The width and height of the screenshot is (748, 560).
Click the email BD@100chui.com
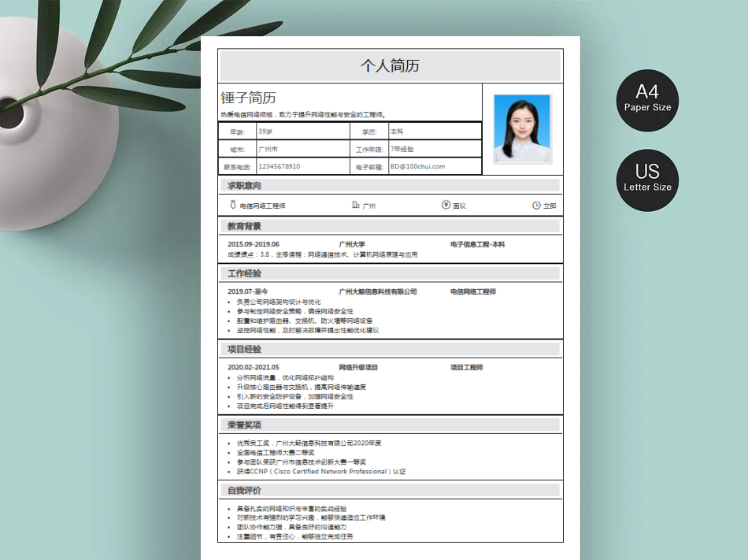[x=418, y=166]
